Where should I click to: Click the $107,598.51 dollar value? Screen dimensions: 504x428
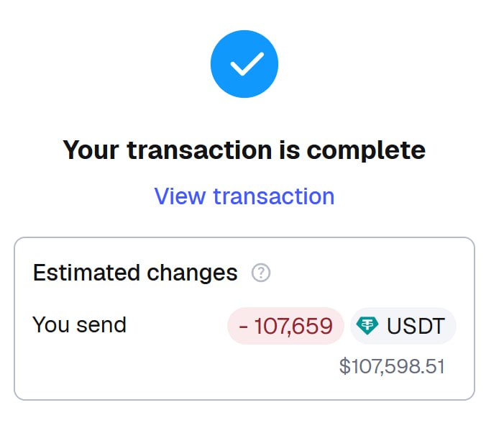(x=392, y=366)
